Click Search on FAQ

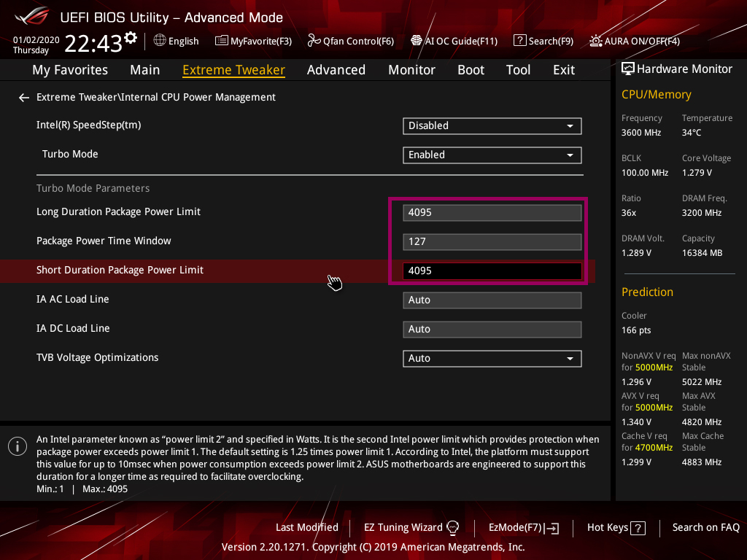tap(705, 528)
